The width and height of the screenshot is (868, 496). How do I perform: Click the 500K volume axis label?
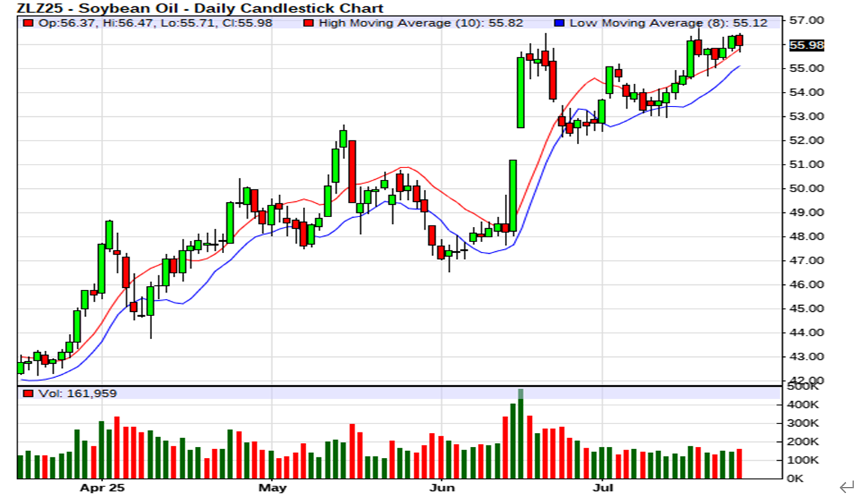coord(804,386)
